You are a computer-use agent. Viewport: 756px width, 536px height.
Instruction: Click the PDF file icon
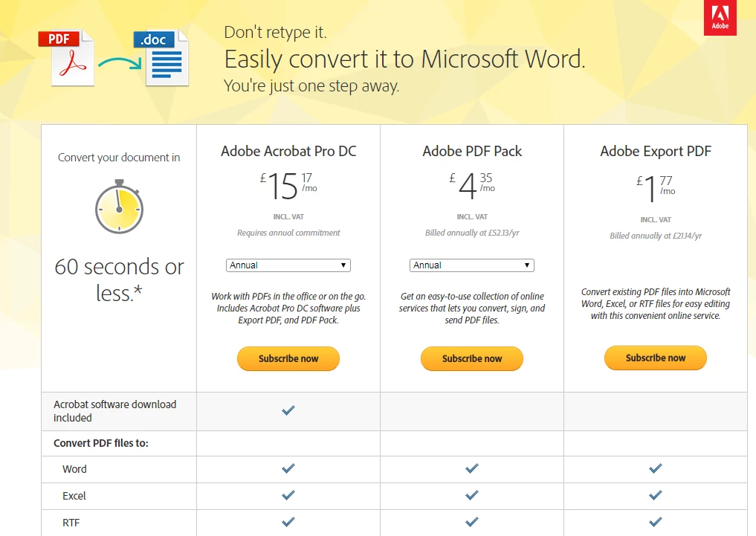click(x=66, y=58)
